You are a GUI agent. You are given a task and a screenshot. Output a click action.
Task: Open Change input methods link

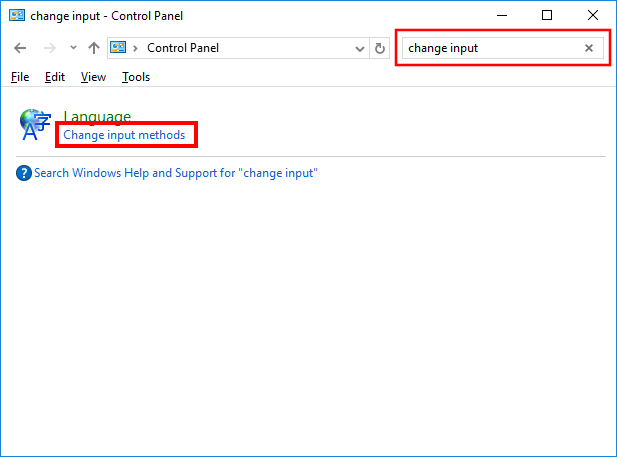pos(124,135)
